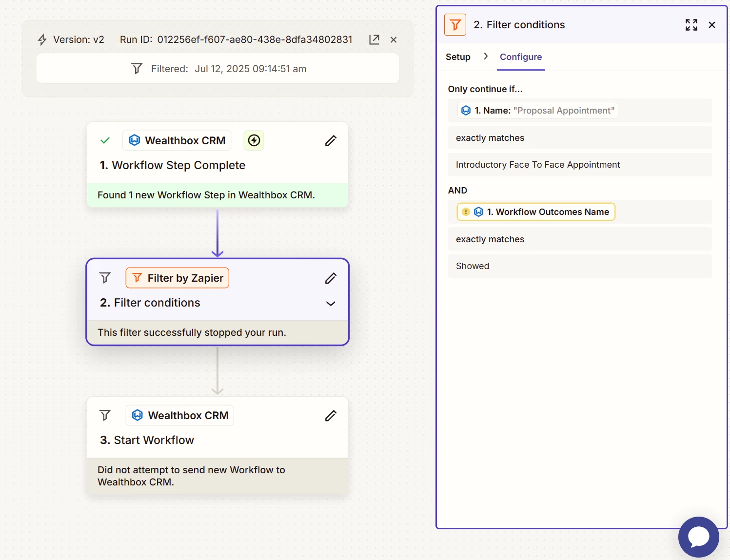
Task: Click the instant trigger bolt badge
Action: [x=254, y=140]
